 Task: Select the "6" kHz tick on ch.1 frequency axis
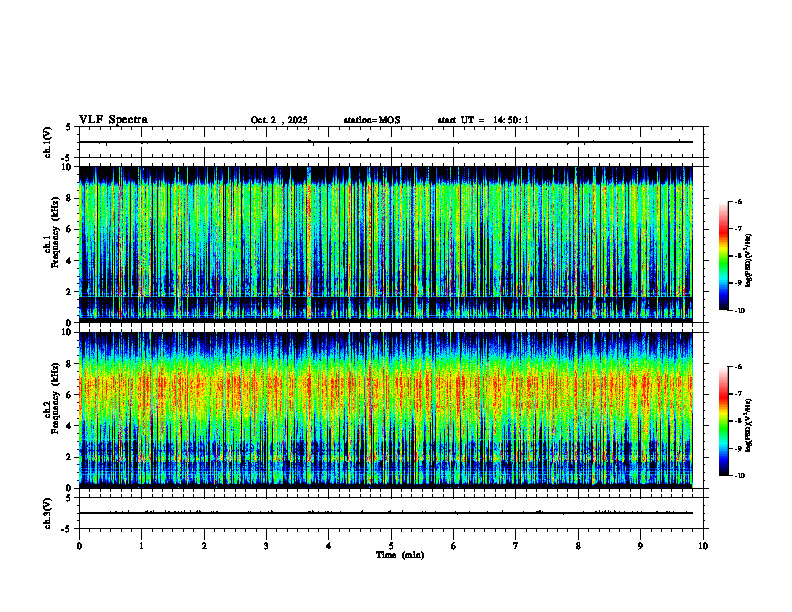pos(70,230)
